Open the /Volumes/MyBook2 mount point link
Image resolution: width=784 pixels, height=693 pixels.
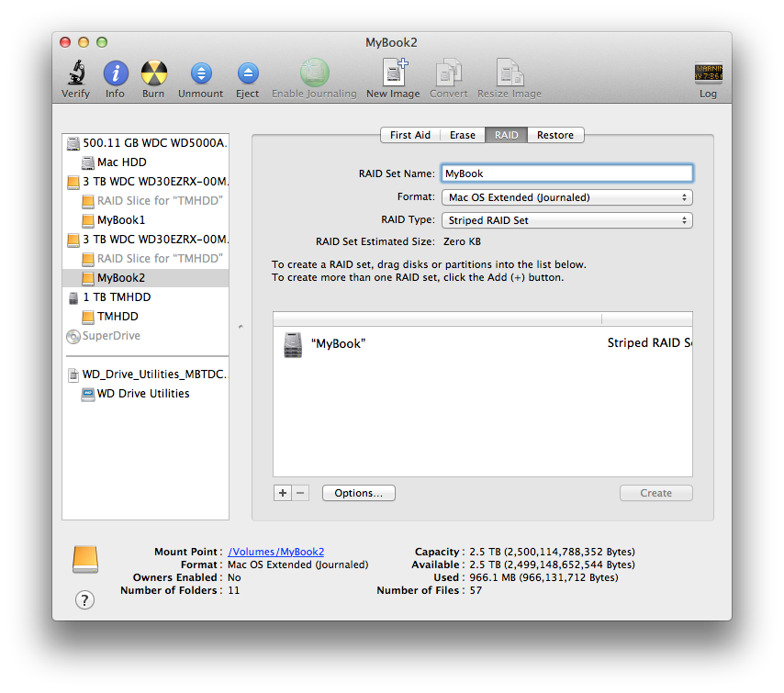276,552
